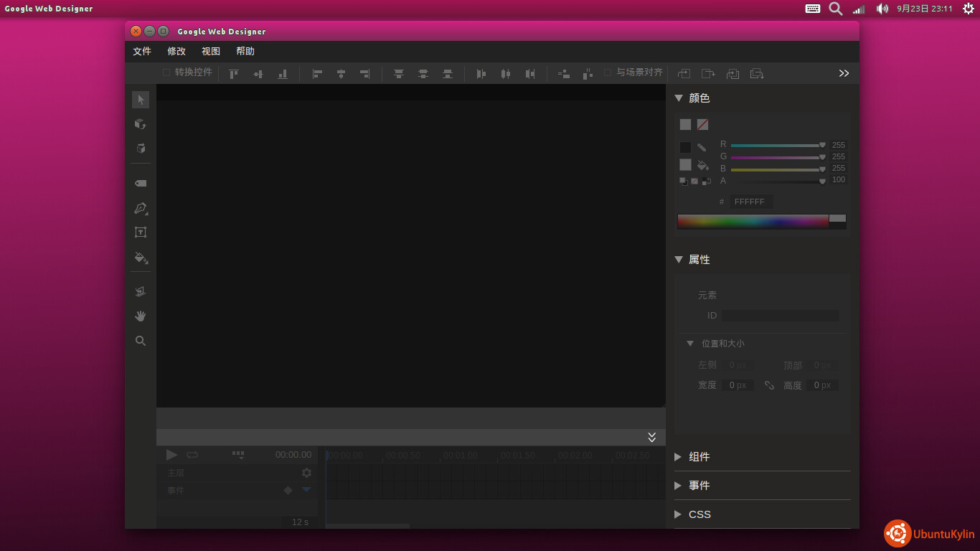The image size is (980, 551).
Task: Activate the Hand pan tool
Action: pos(141,316)
